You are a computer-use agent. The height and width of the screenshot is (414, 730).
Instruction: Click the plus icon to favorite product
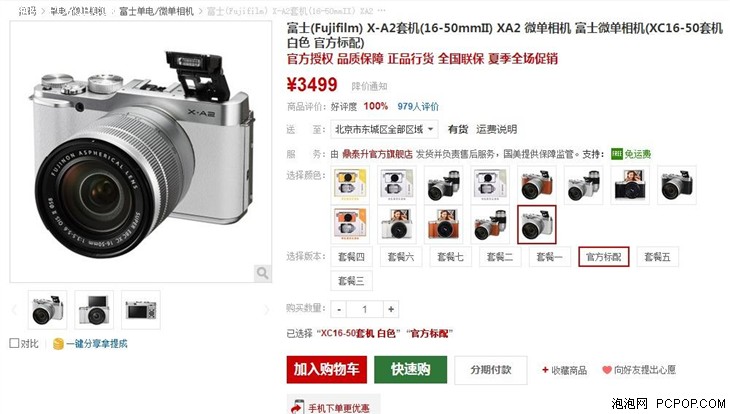(x=545, y=370)
